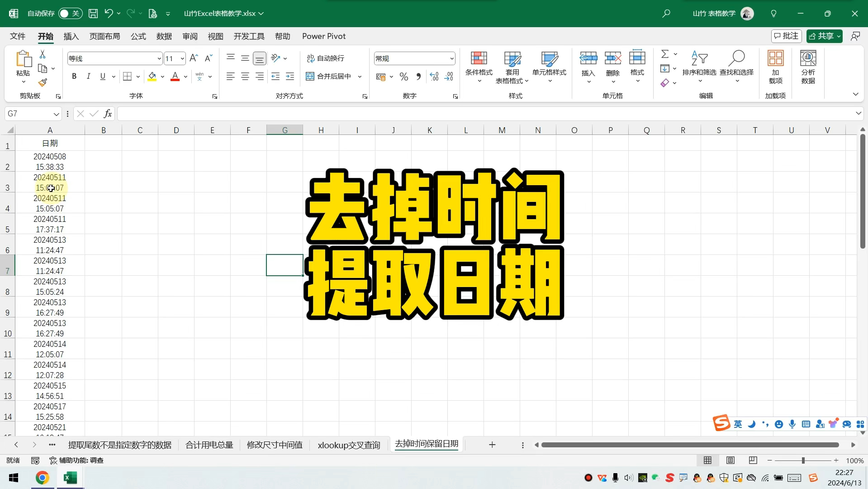Click the yellow fill color swatch
The width and height of the screenshot is (868, 489).
[x=152, y=77]
